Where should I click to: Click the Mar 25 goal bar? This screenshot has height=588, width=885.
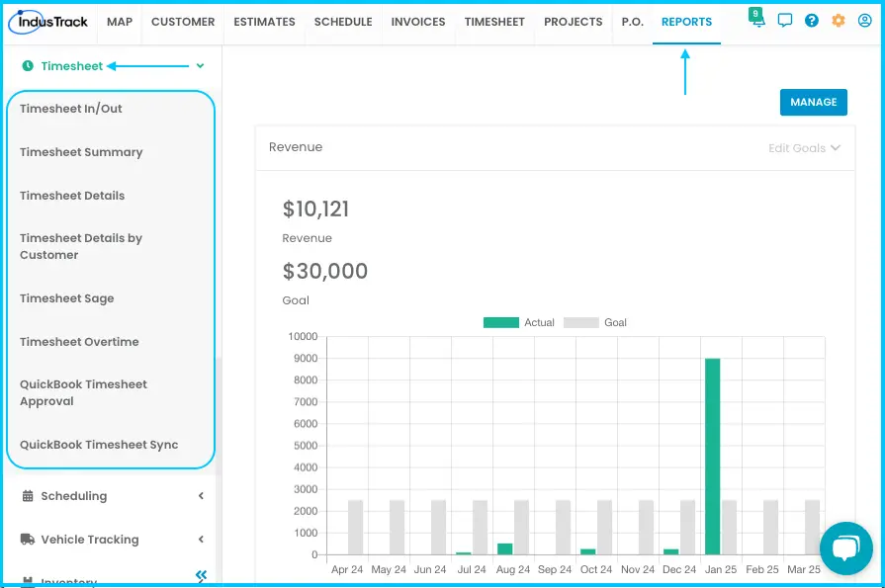[812, 527]
